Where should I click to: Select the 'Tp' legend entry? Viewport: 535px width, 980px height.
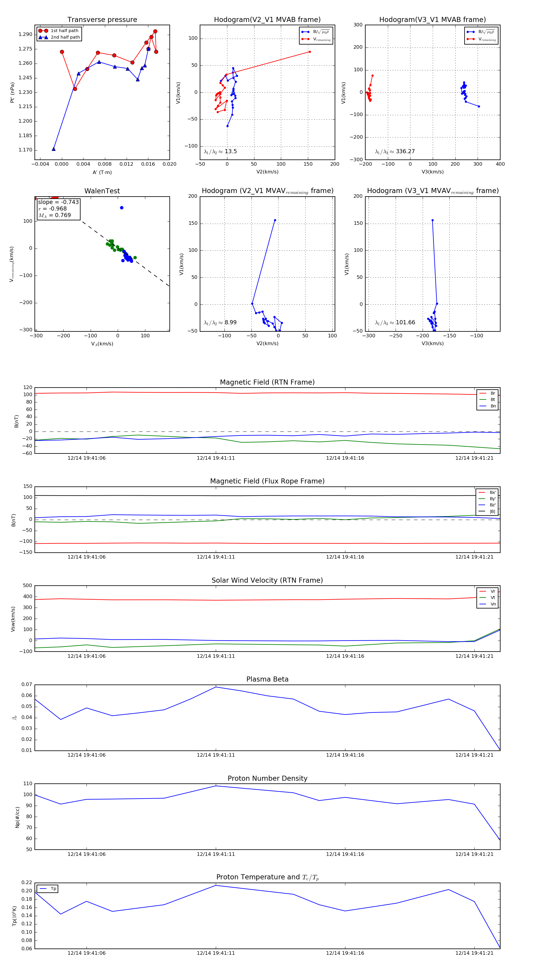(48, 889)
